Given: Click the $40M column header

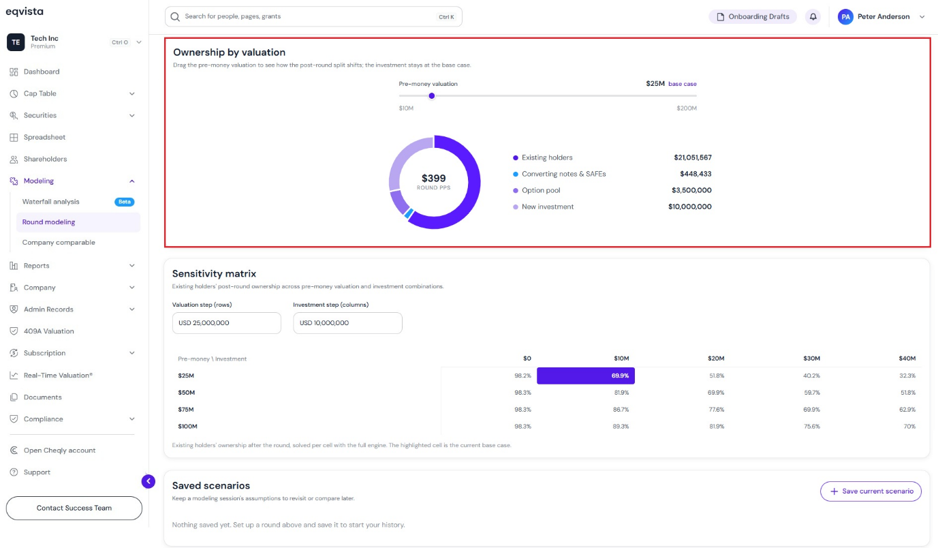Looking at the screenshot, I should pyautogui.click(x=907, y=358).
